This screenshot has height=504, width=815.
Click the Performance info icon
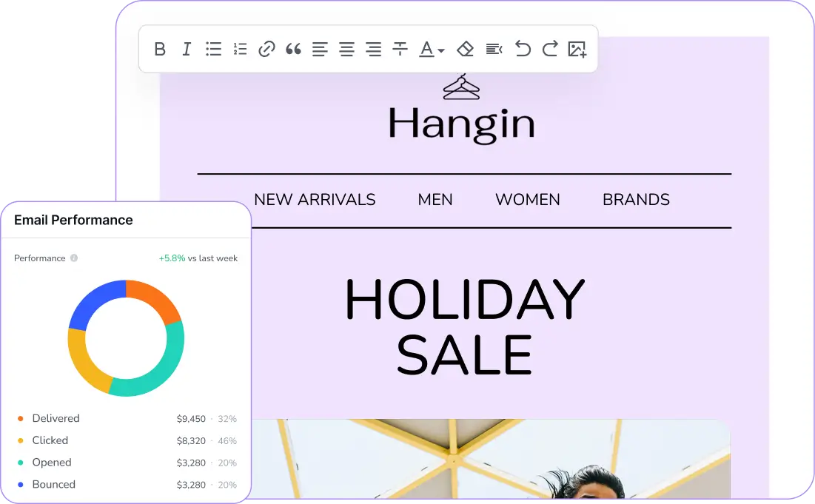click(74, 258)
